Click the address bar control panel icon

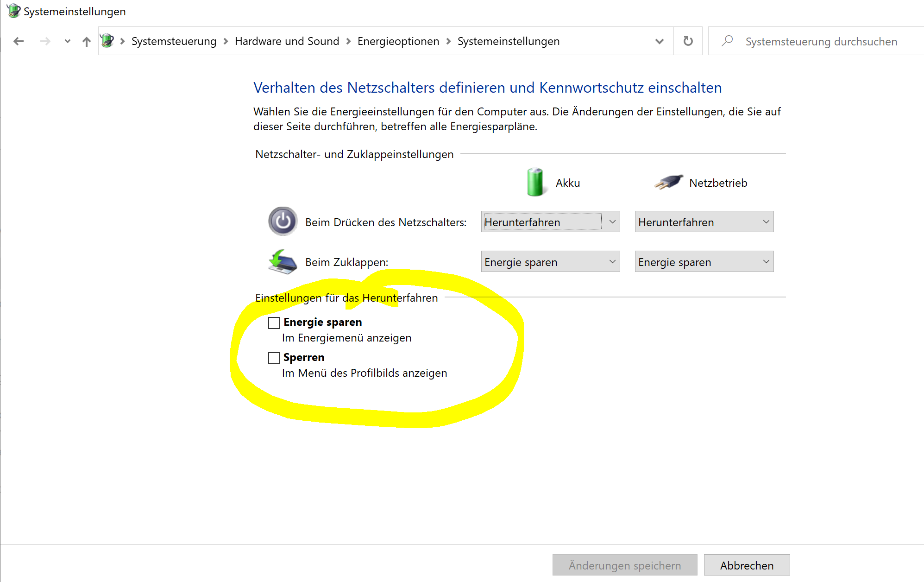click(x=107, y=41)
